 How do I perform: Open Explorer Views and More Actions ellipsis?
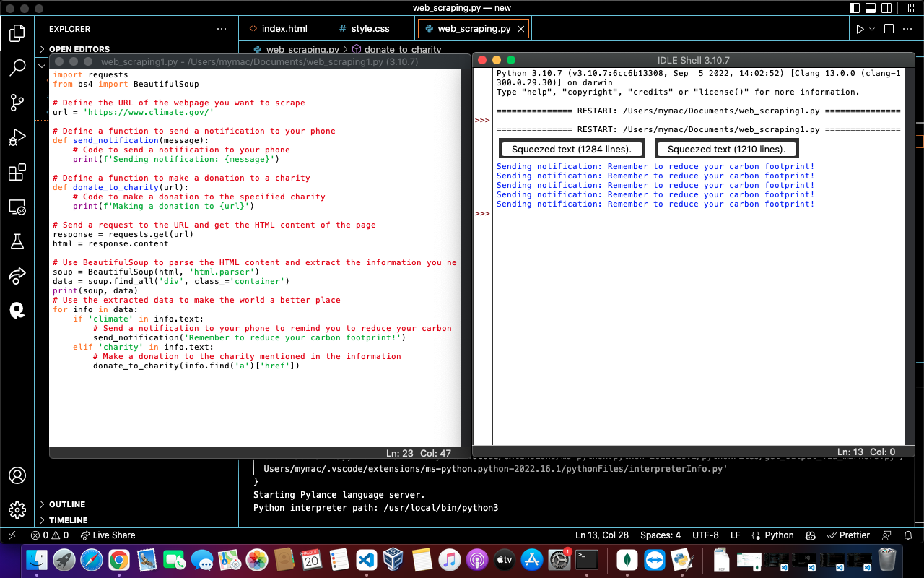(x=222, y=29)
